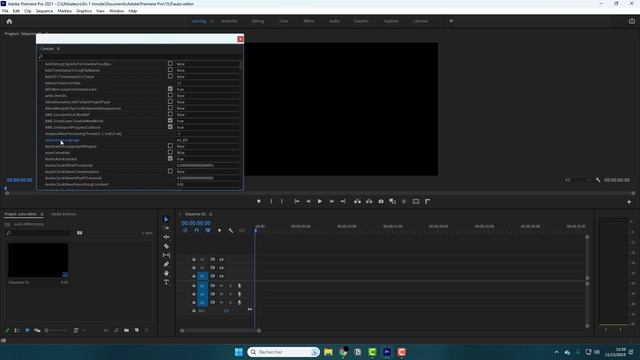This screenshot has width=640, height=360.
Task: Play the sequence in Program Monitor
Action: click(320, 201)
